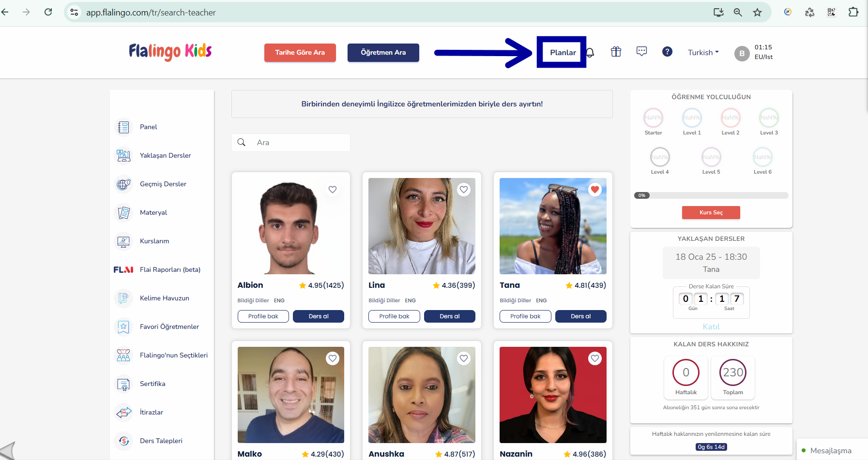The width and height of the screenshot is (868, 460).
Task: Click the browser zoom magnifier icon
Action: pos(738,12)
